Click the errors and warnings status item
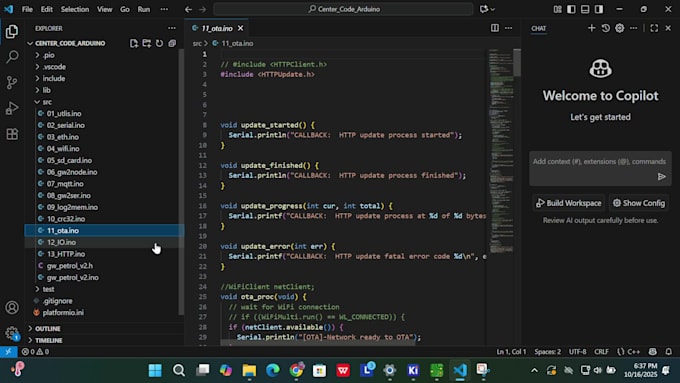Screen dimensions: 680x383 point(36,351)
